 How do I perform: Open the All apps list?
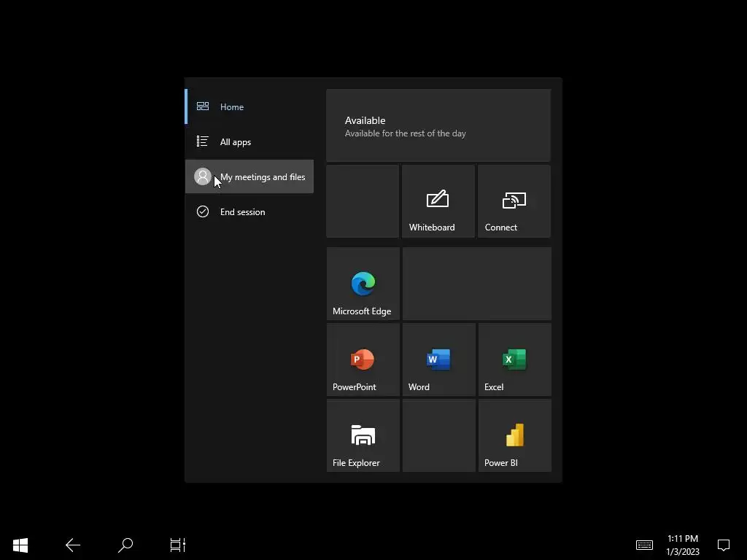point(249,142)
